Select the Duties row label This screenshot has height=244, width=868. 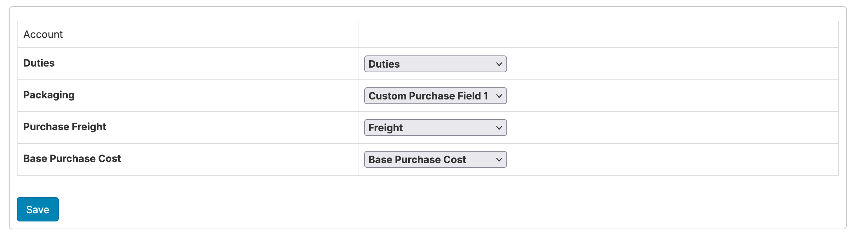[x=39, y=63]
